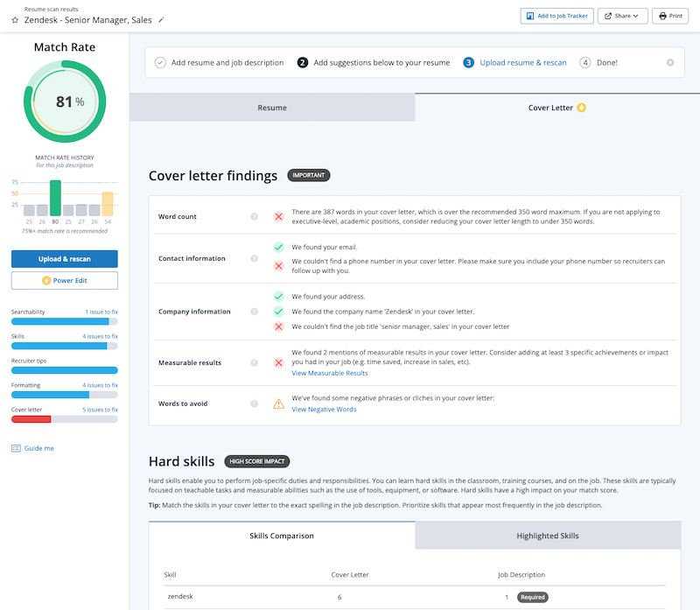700x610 pixels.
Task: Click the help icon beside Words to avoid
Action: click(255, 403)
